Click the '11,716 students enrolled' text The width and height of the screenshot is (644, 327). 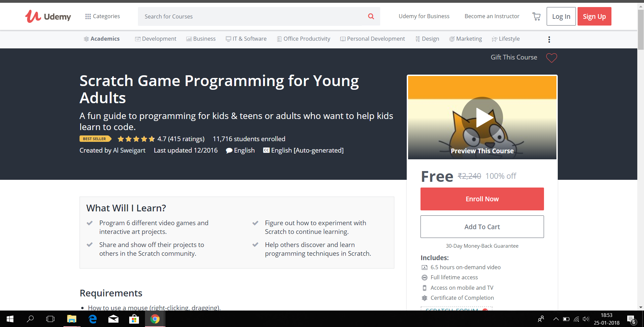(249, 139)
